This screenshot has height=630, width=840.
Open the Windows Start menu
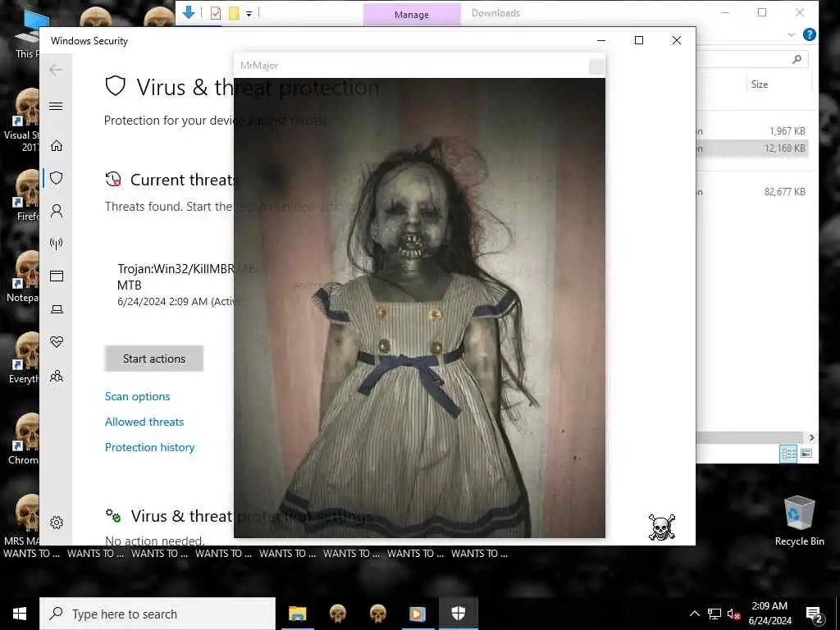tap(20, 614)
